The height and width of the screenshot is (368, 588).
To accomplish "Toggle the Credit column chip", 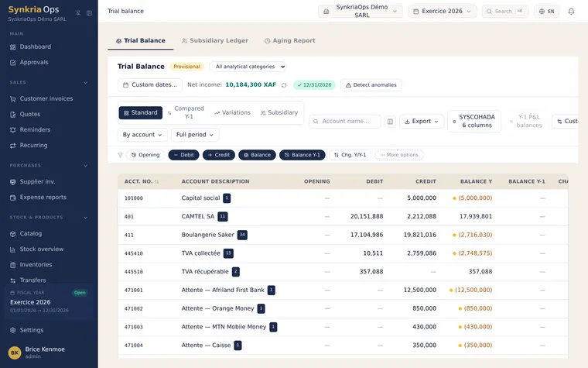I will pos(219,155).
